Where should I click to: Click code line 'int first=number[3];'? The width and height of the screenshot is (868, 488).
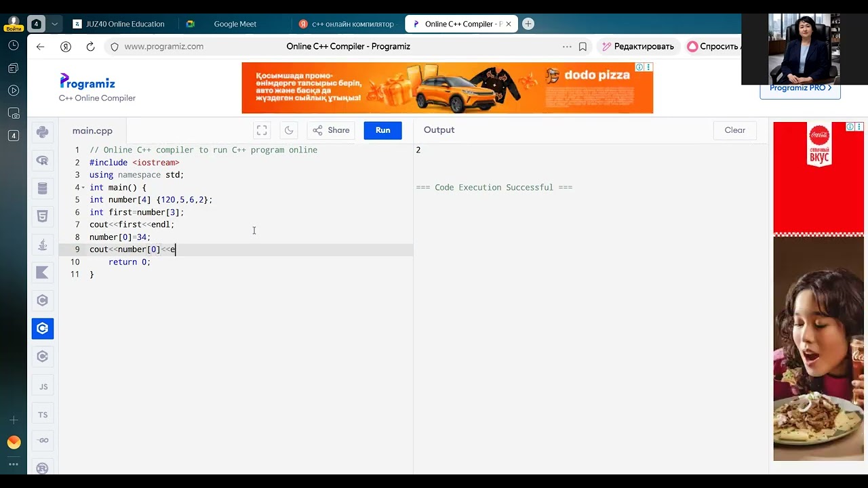point(136,212)
